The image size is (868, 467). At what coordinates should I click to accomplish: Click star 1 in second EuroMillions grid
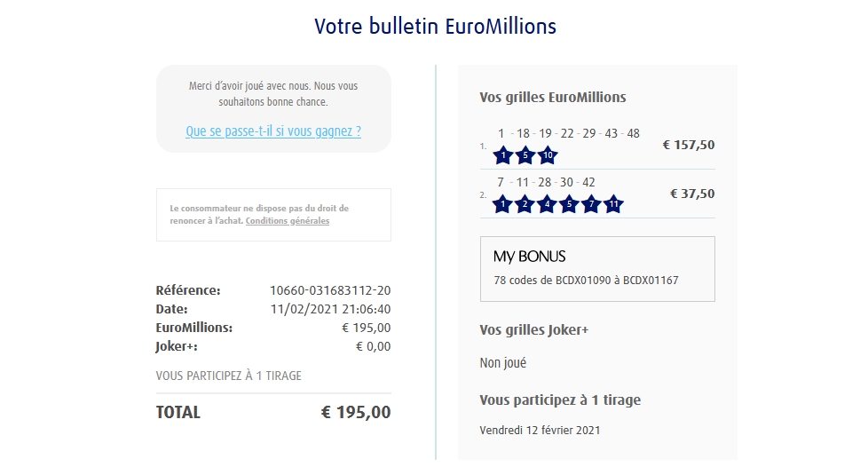click(x=503, y=204)
